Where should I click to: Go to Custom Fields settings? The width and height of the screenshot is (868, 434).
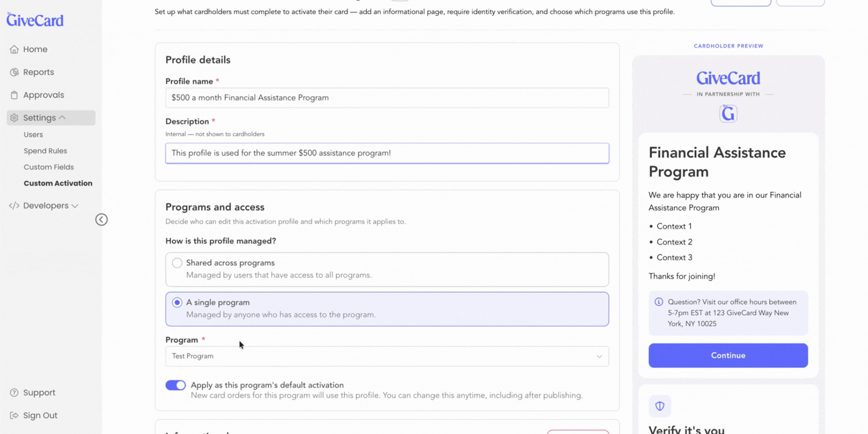(49, 167)
